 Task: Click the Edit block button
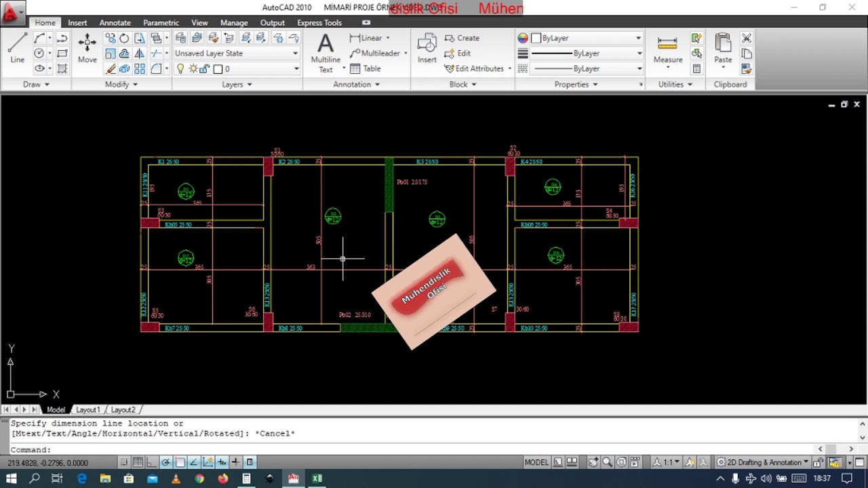tap(458, 53)
